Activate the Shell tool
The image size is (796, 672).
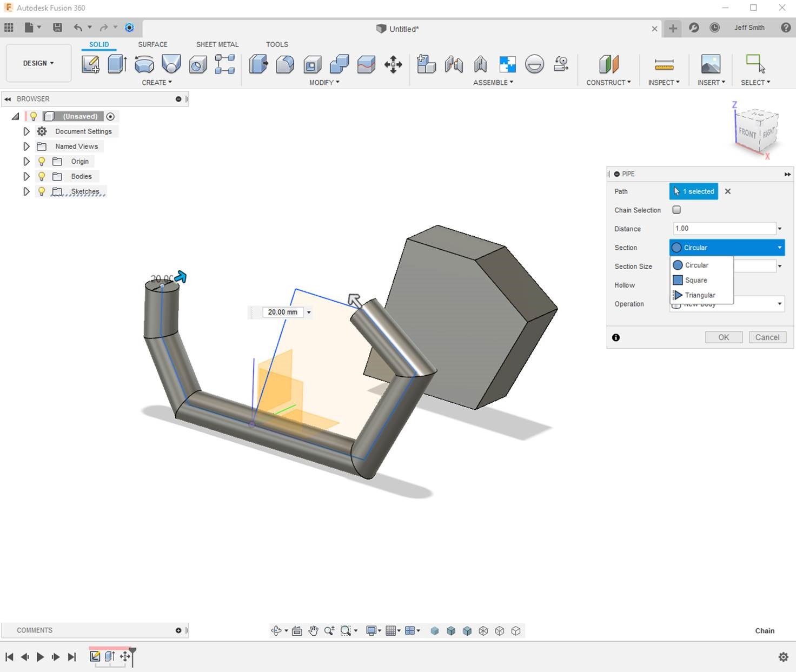[x=312, y=64]
